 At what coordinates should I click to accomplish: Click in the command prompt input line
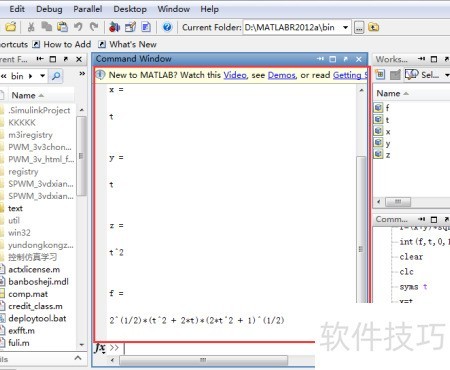click(219, 348)
